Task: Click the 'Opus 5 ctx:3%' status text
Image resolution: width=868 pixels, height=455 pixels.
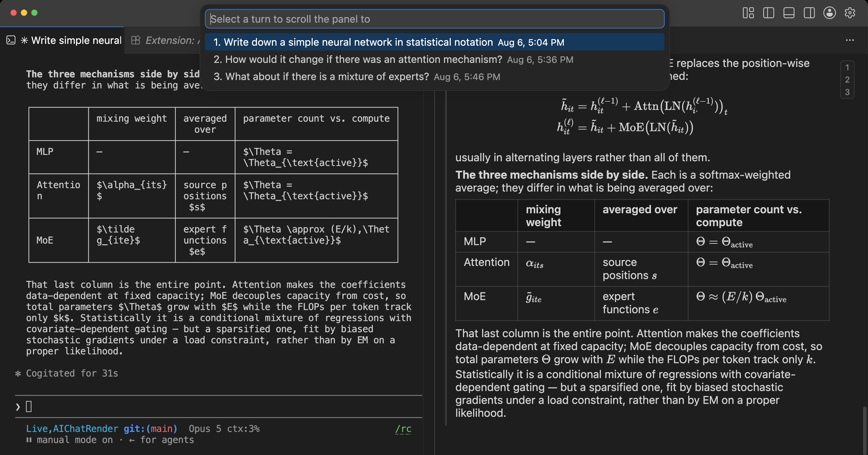Action: 224,429
